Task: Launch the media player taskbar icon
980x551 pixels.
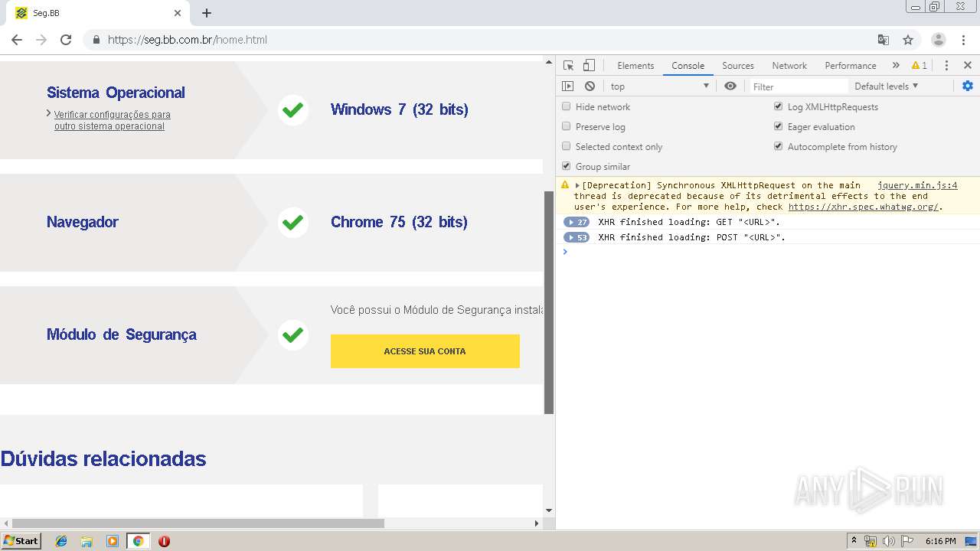Action: coord(113,541)
